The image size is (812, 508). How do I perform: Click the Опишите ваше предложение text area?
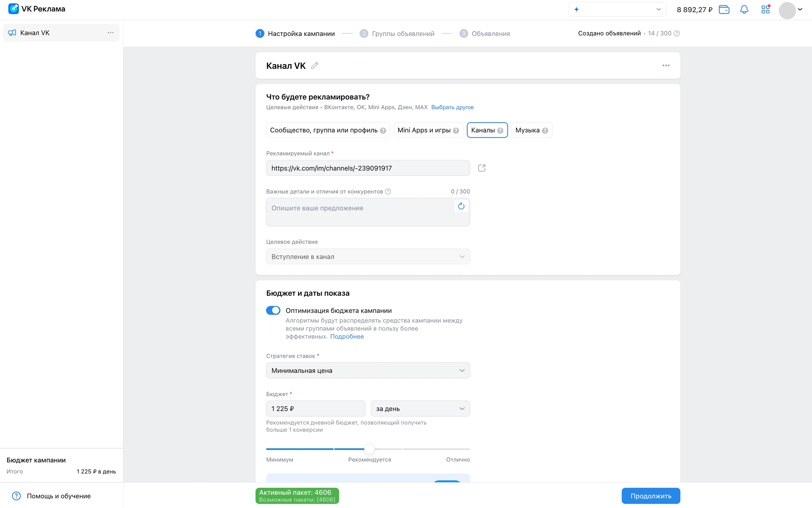pos(368,212)
